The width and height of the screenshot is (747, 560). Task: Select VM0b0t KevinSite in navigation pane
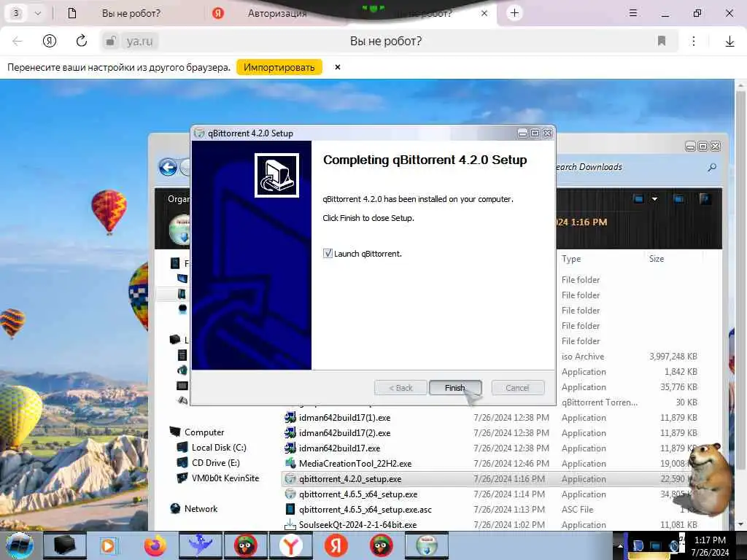pyautogui.click(x=225, y=478)
